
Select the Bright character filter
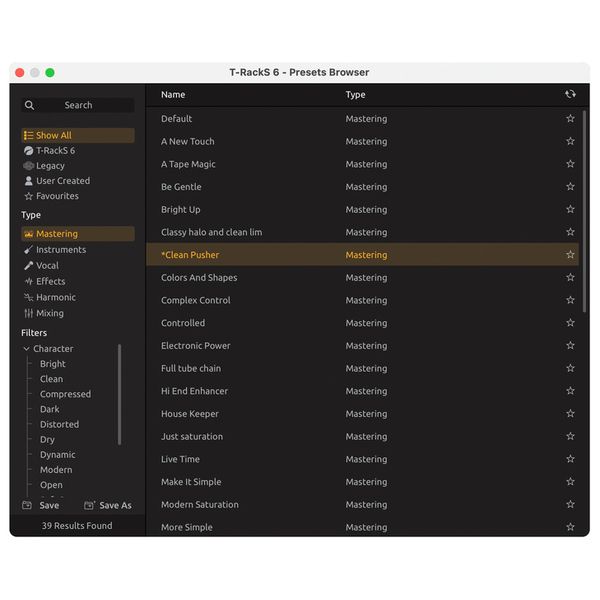pyautogui.click(x=53, y=364)
